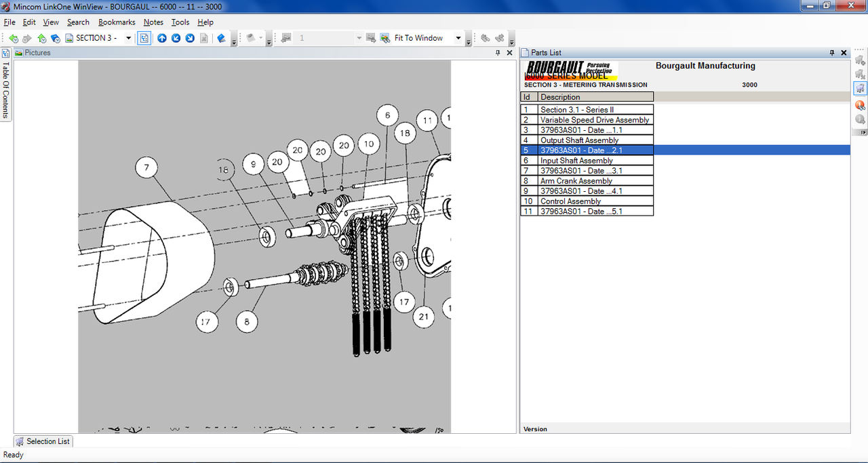Viewport: 868px width, 463px height.
Task: Click callout 10 in the diagram
Action: [x=368, y=144]
